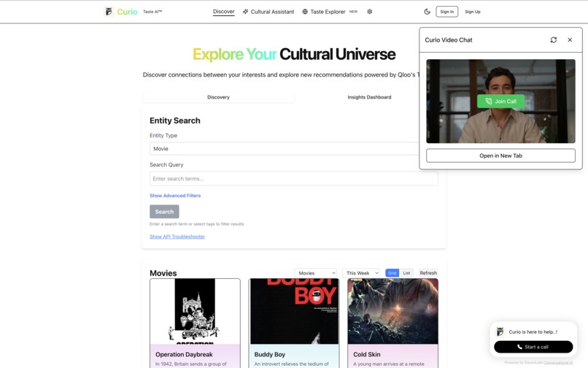Switch to the Discovery tab
Image resolution: width=588 pixels, height=368 pixels.
(218, 97)
